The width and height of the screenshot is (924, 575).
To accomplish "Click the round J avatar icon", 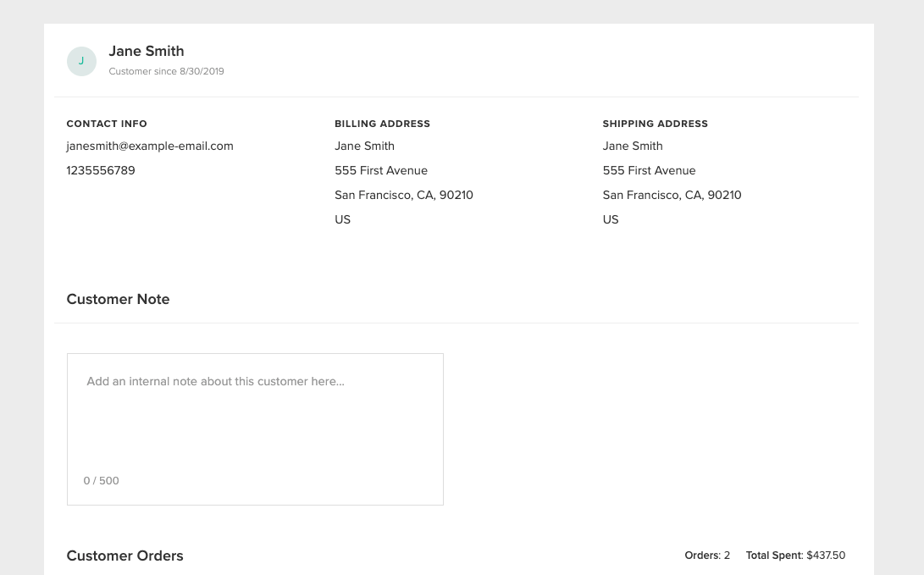I will (81, 61).
